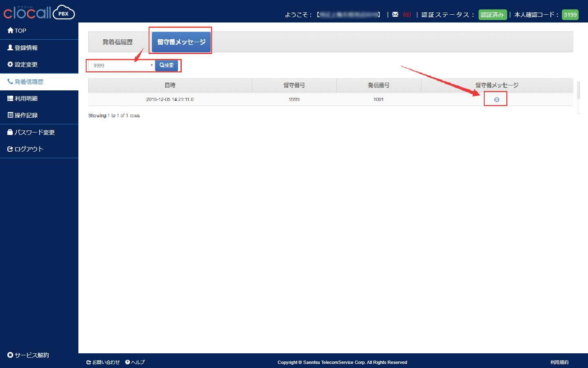Screen dimensions: 588x368
Task: Switch to the 留守番メッセージ tab
Action: pos(181,42)
